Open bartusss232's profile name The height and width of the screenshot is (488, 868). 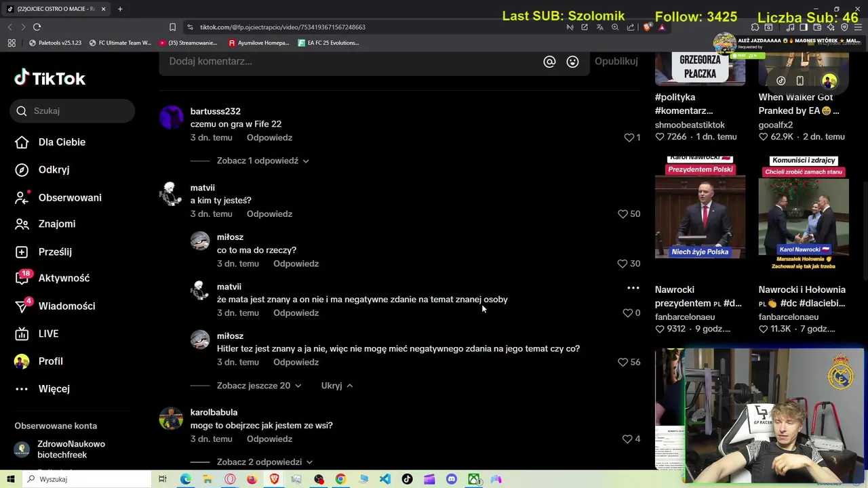click(x=215, y=111)
